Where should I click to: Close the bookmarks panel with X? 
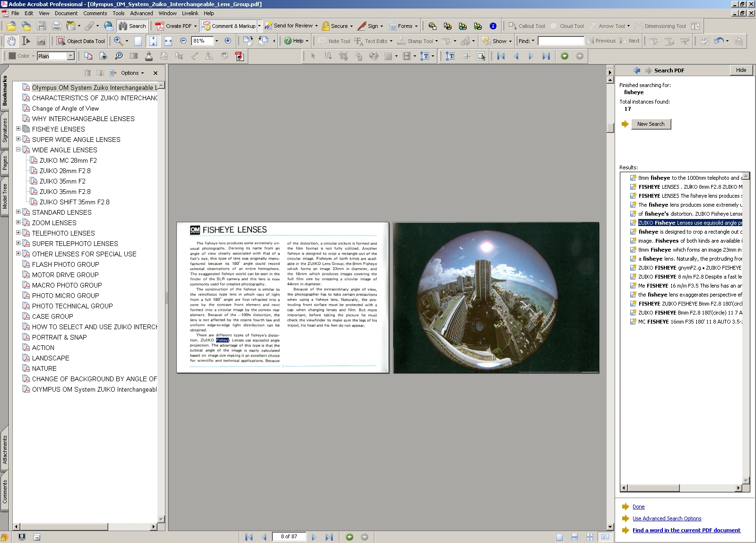pyautogui.click(x=156, y=73)
